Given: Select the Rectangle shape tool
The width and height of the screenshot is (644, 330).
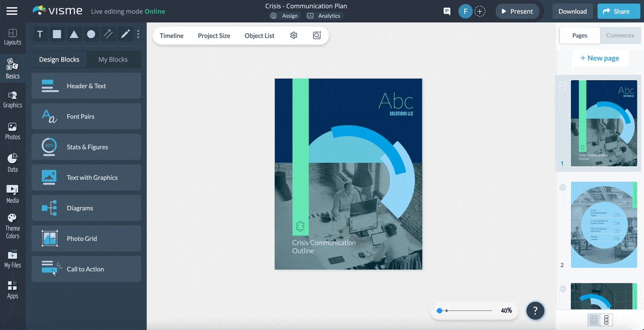Looking at the screenshot, I should coord(57,34).
